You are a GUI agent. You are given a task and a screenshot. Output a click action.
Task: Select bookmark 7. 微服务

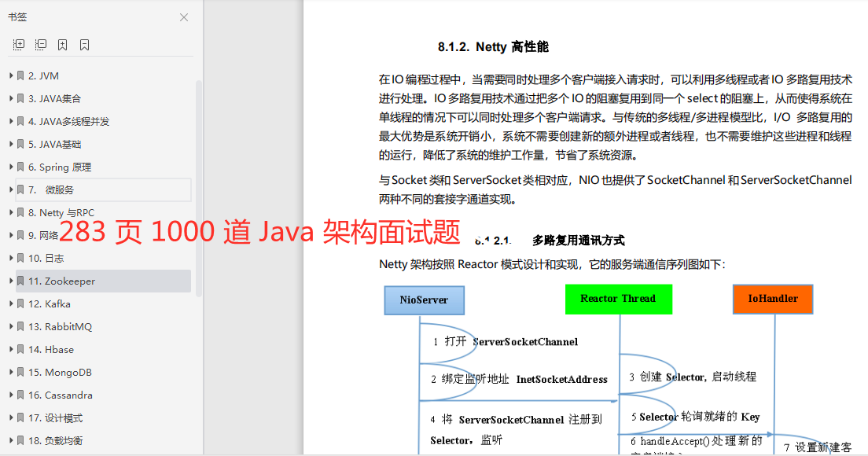(103, 189)
